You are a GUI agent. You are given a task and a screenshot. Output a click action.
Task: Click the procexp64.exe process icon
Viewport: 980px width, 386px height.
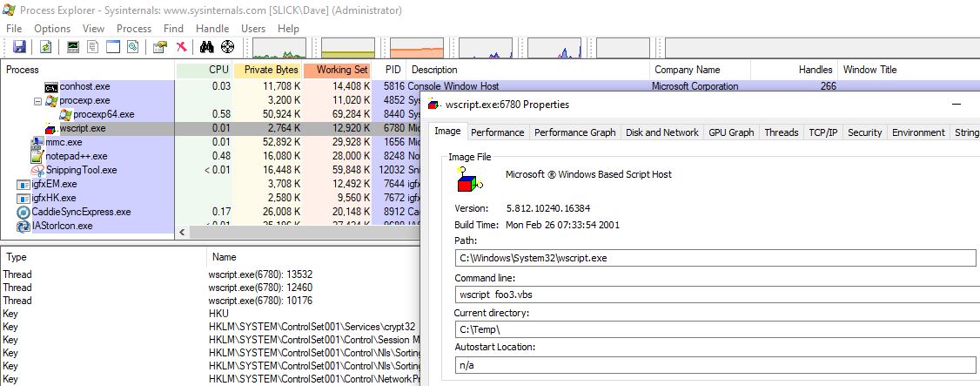(x=65, y=114)
